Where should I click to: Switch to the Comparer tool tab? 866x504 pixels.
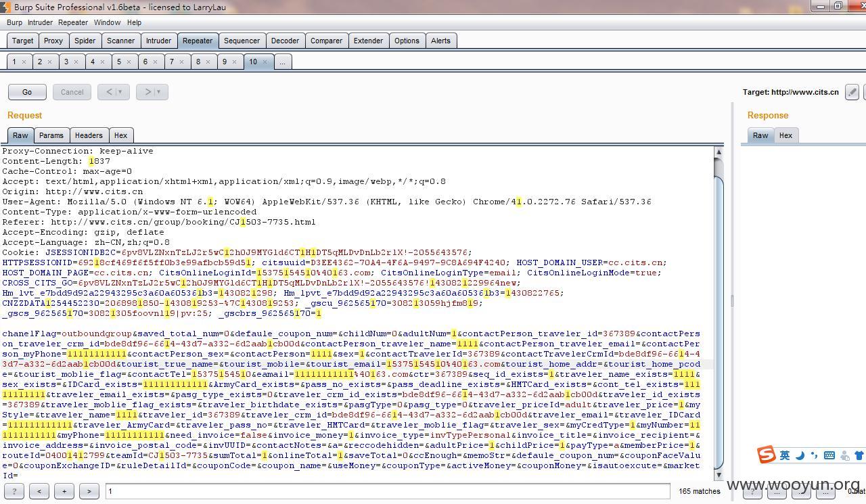click(326, 41)
